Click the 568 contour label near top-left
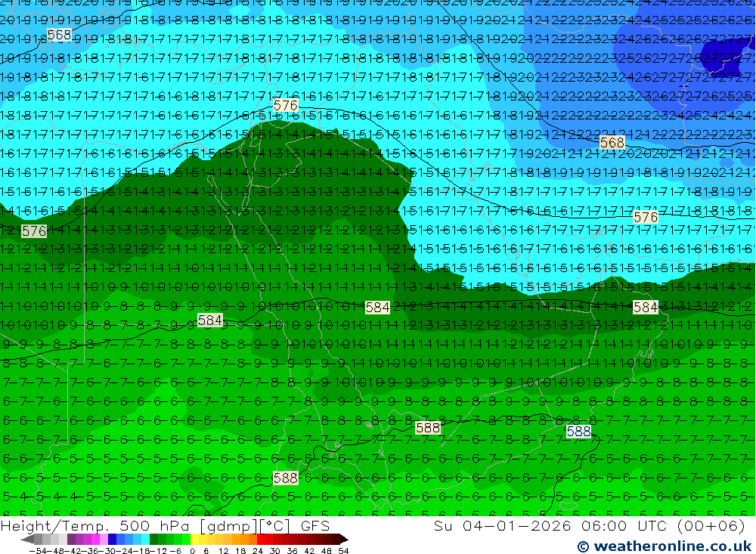This screenshot has height=554, width=756. coord(59,35)
